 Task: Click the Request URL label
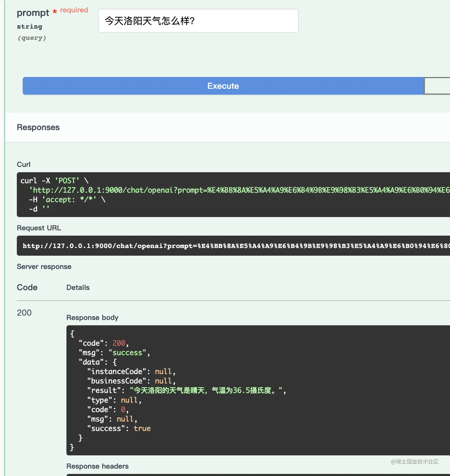(x=39, y=228)
